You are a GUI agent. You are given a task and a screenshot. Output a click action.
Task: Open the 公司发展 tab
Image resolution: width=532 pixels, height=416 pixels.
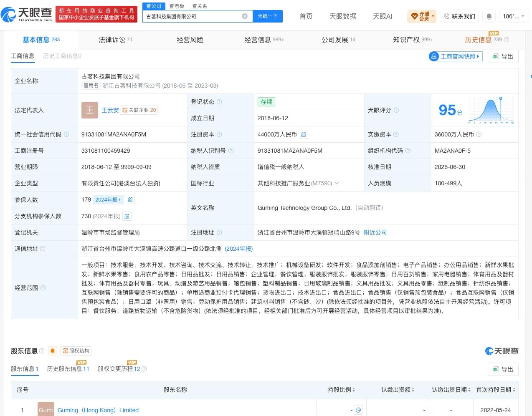click(x=339, y=40)
